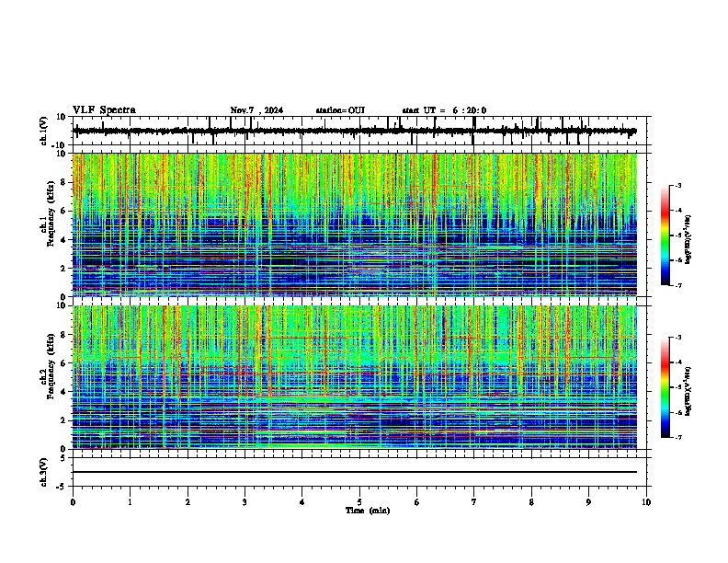Viewport: 728px width, 563px height.
Task: Click the '-3' value atop ch.2 colorbar
Action: tap(678, 338)
